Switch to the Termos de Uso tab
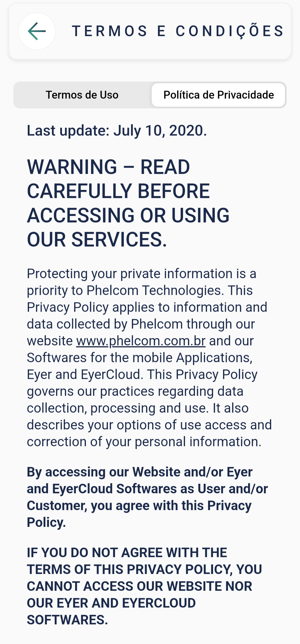Image resolution: width=300 pixels, height=644 pixels. coord(82,95)
